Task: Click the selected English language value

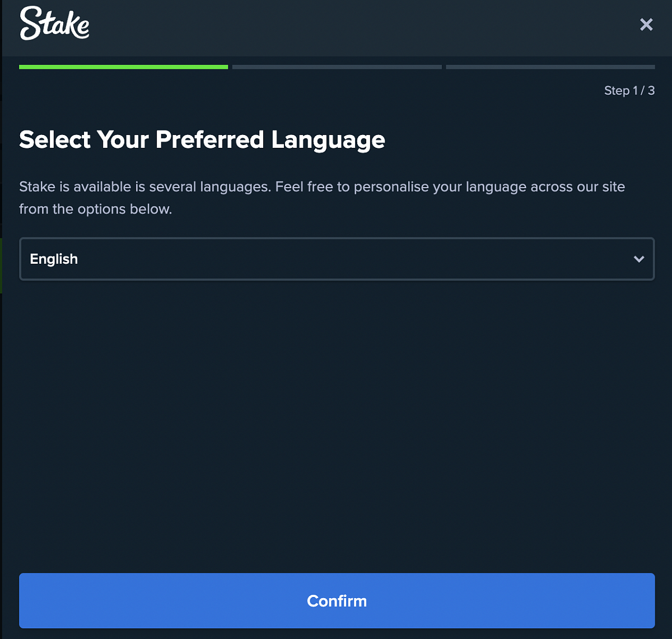Action: click(x=54, y=259)
